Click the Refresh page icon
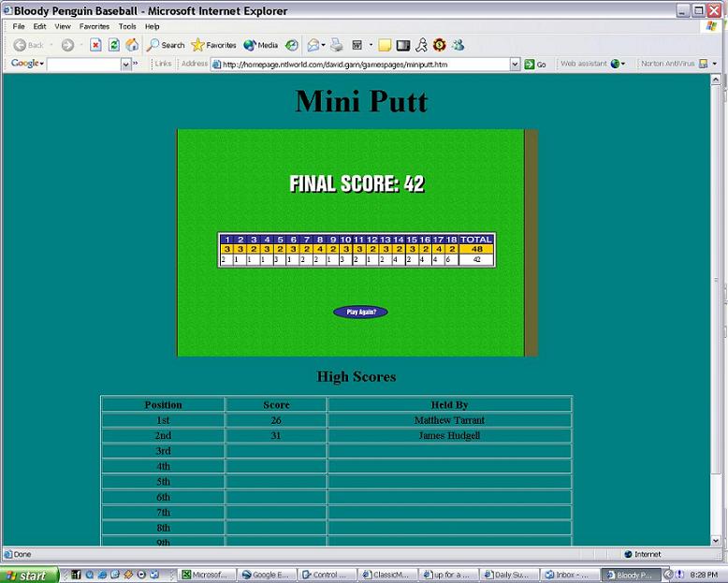 (x=114, y=45)
